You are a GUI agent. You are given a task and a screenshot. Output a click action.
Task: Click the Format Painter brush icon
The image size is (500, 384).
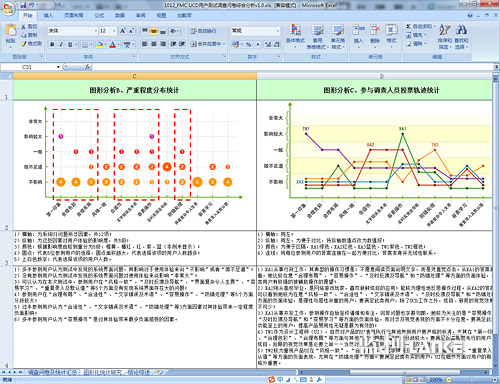pos(24,44)
